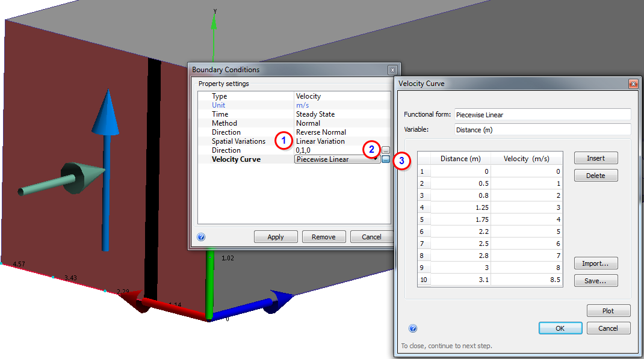The width and height of the screenshot is (644, 359).
Task: Plot the velocity curve data
Action: click(x=608, y=310)
